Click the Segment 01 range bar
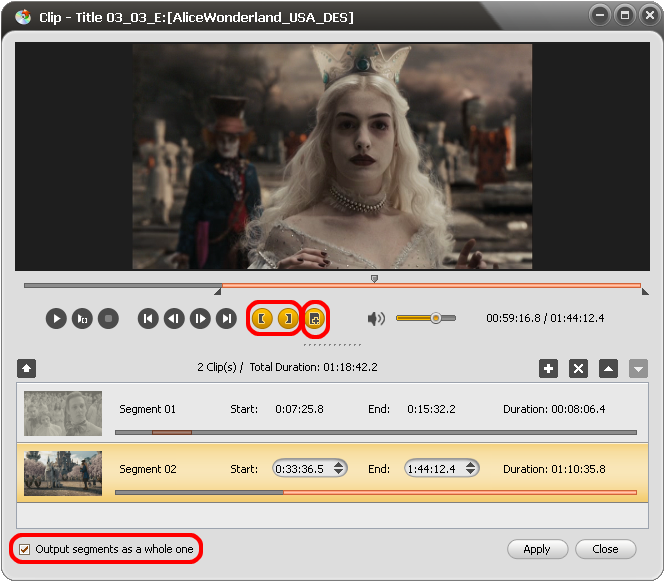This screenshot has width=665, height=582. [376, 432]
